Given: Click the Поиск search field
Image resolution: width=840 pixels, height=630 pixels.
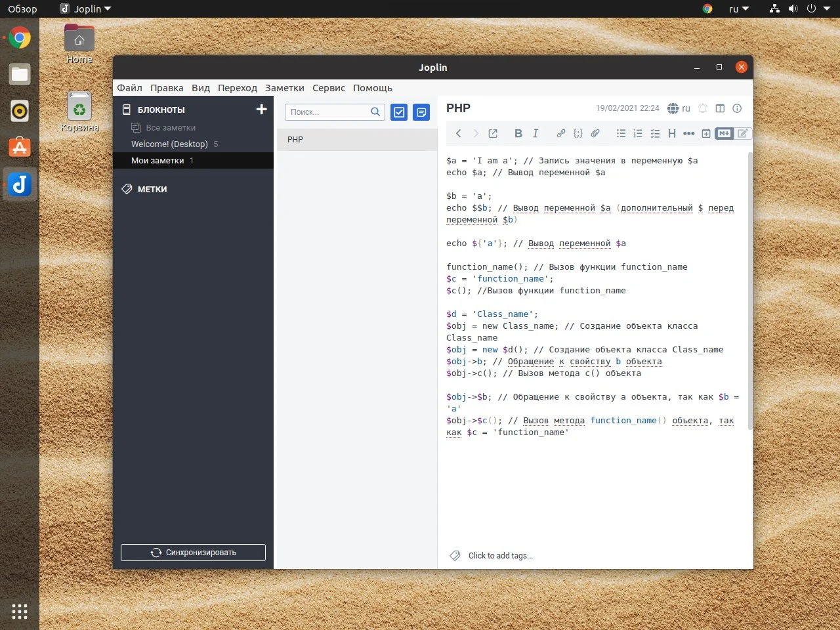Looking at the screenshot, I should point(327,112).
